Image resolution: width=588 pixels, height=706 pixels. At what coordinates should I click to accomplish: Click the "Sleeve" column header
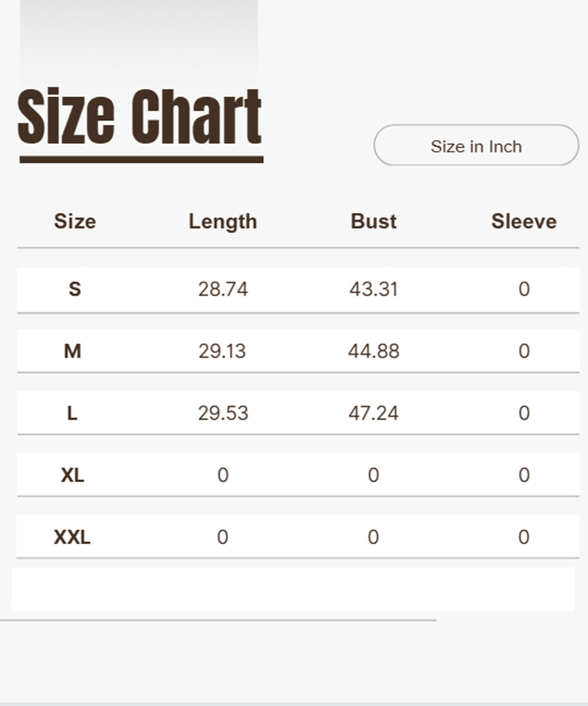point(524,221)
